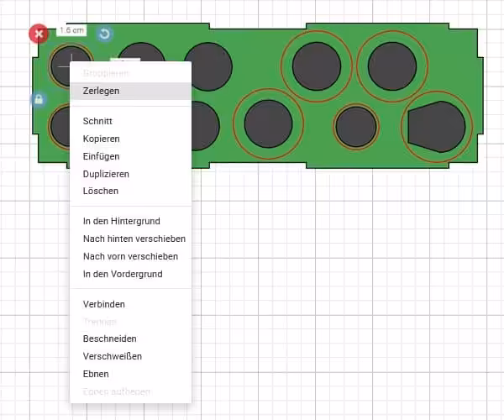The height and width of the screenshot is (420, 504).
Task: Select Verschweißen from the menu
Action: pos(112,356)
